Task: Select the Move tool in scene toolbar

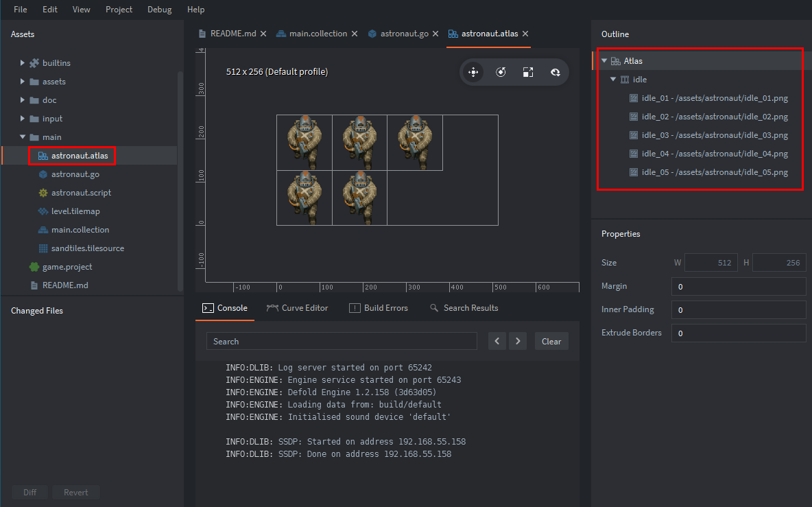Action: (473, 72)
